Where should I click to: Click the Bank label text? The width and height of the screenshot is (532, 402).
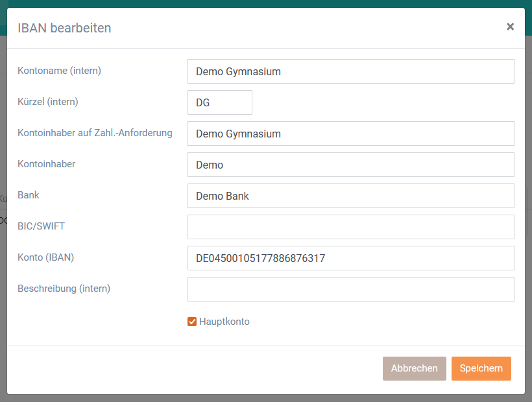[x=29, y=195]
